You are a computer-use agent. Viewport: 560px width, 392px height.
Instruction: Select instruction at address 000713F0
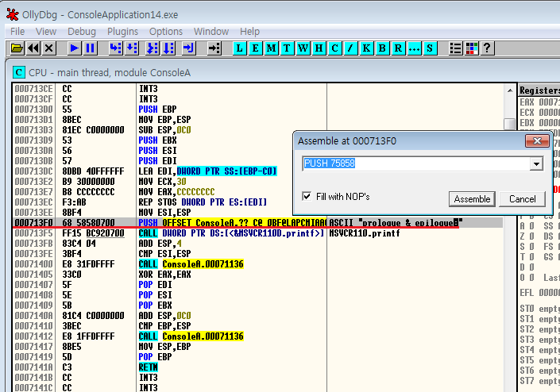tap(257, 223)
